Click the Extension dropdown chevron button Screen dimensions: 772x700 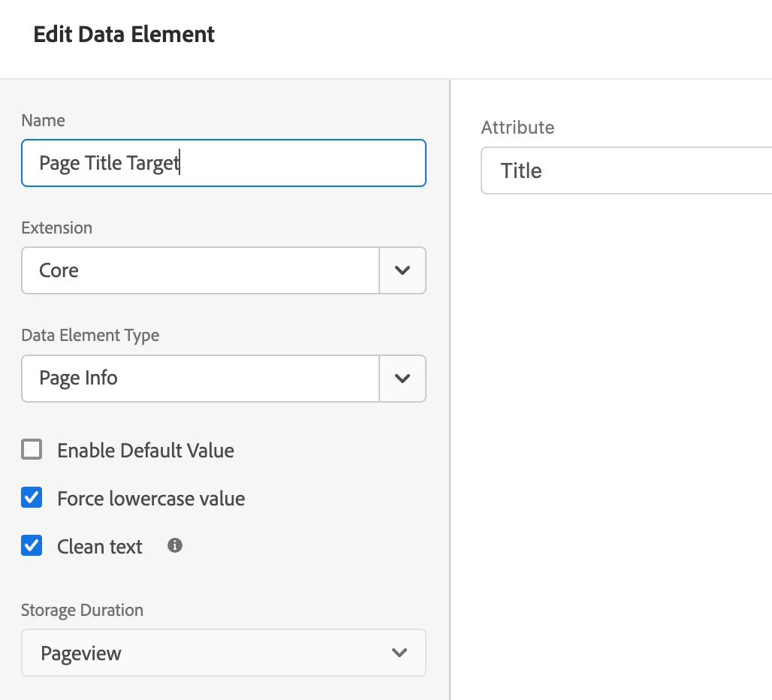[403, 270]
